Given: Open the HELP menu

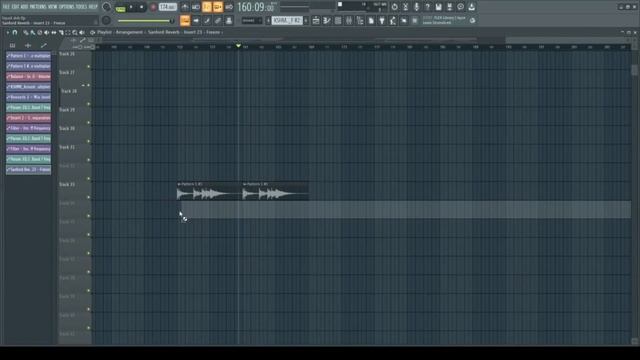Looking at the screenshot, I should (x=93, y=7).
